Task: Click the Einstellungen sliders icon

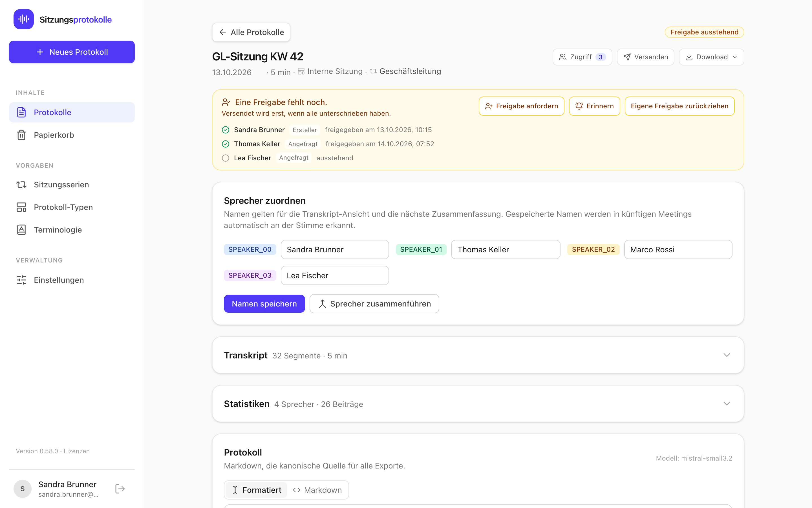Action: click(21, 280)
